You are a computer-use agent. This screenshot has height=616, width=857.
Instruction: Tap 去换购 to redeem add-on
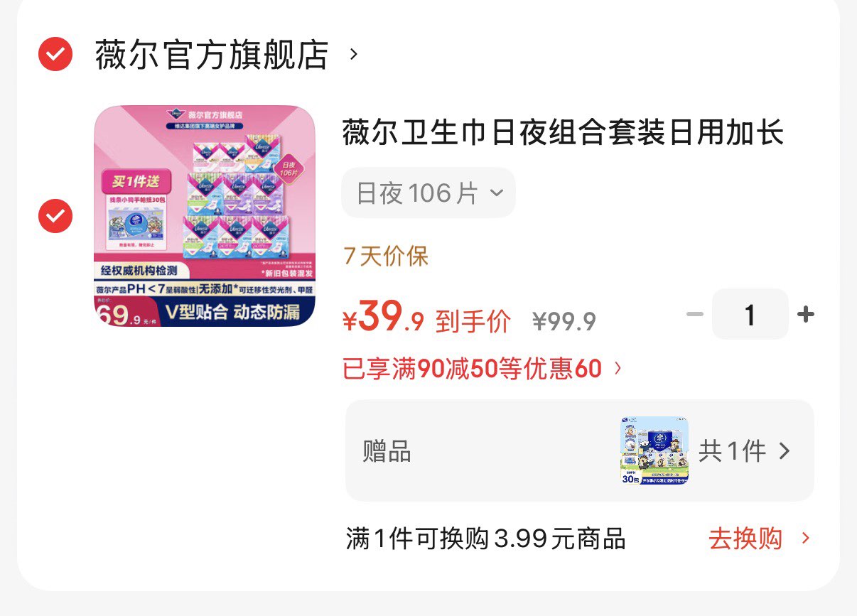click(745, 539)
